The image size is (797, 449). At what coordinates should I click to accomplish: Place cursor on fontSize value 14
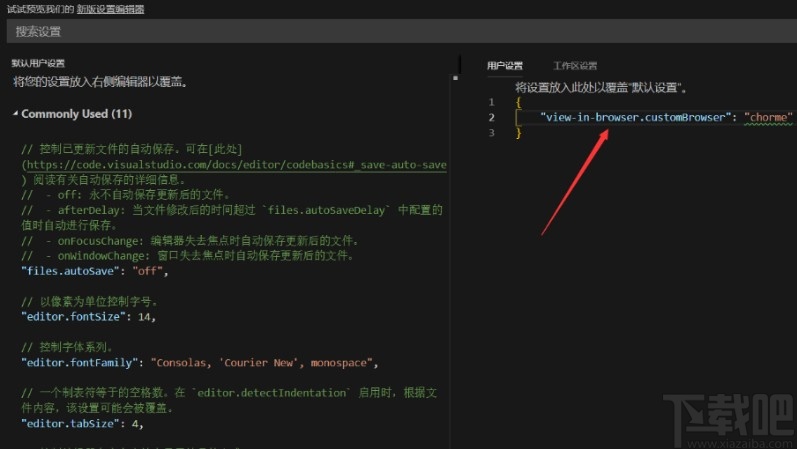[x=144, y=317]
